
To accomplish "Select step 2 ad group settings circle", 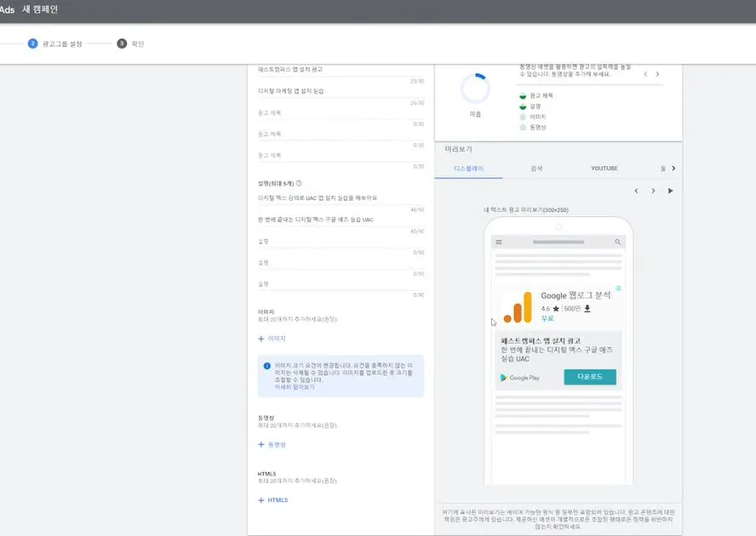I will pyautogui.click(x=33, y=43).
